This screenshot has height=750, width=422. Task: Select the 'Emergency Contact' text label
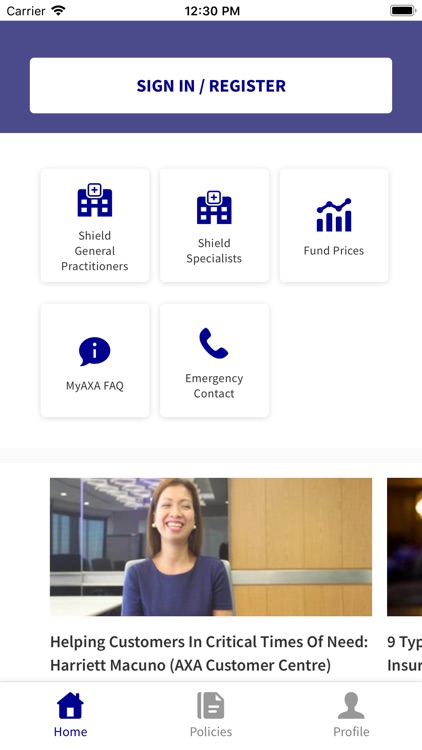click(x=214, y=386)
